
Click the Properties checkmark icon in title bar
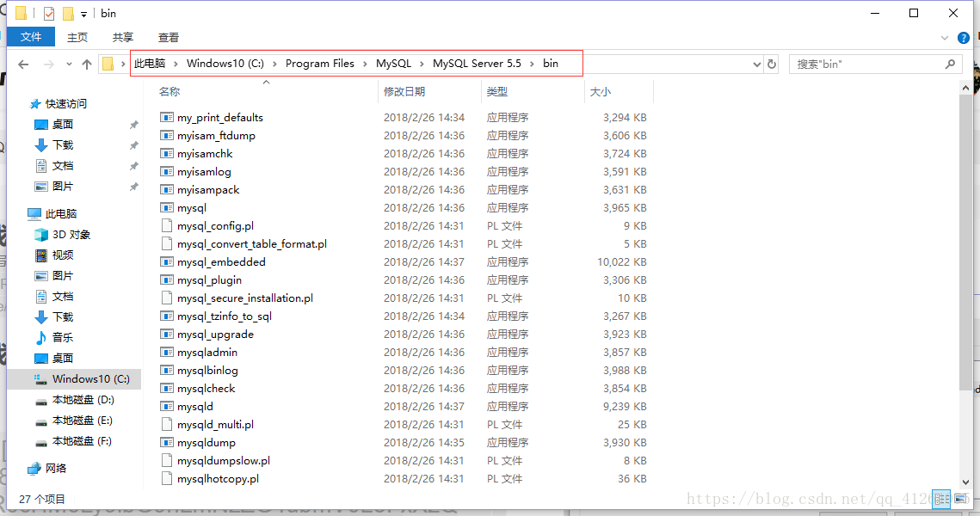click(49, 13)
